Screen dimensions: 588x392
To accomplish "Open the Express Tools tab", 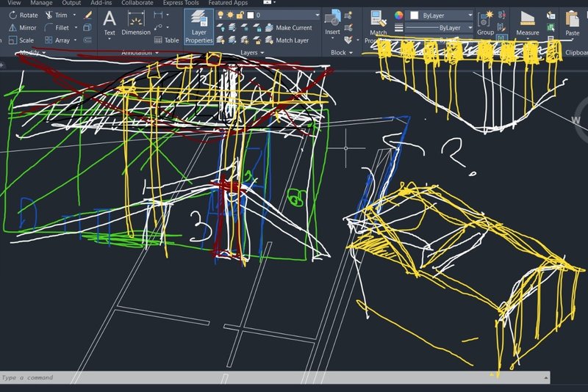I will coord(180,3).
